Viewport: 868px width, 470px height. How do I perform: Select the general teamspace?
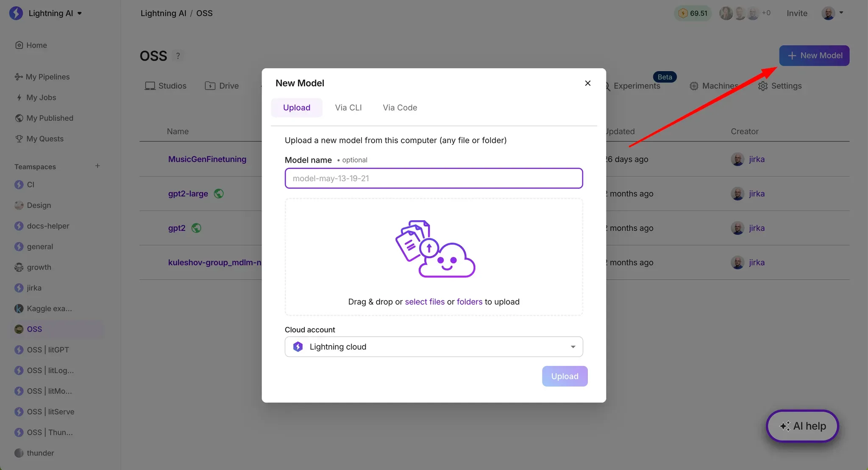33,246
